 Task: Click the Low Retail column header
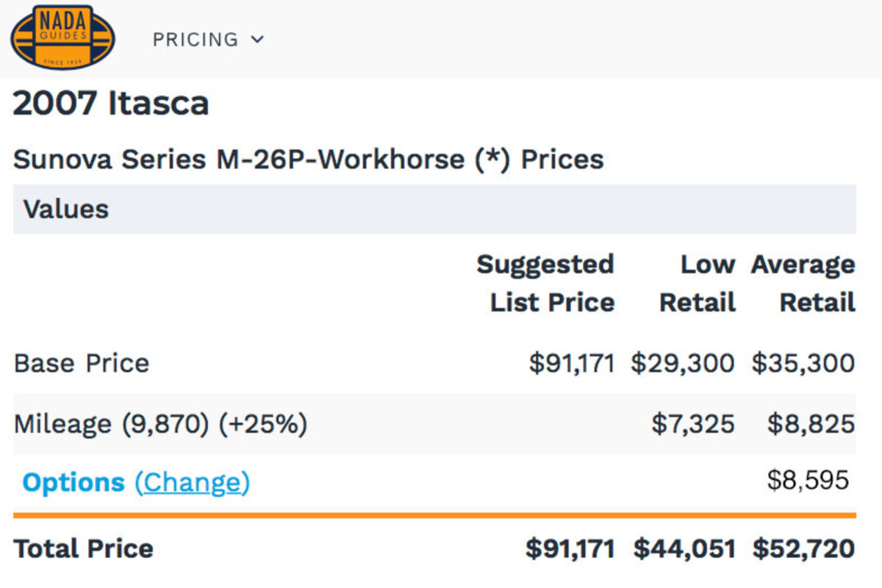tap(697, 283)
